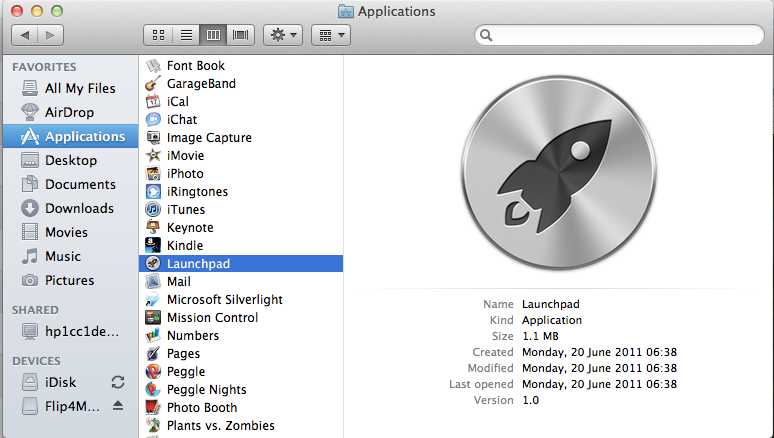The height and width of the screenshot is (438, 774).
Task: Switch to column view
Action: (213, 35)
